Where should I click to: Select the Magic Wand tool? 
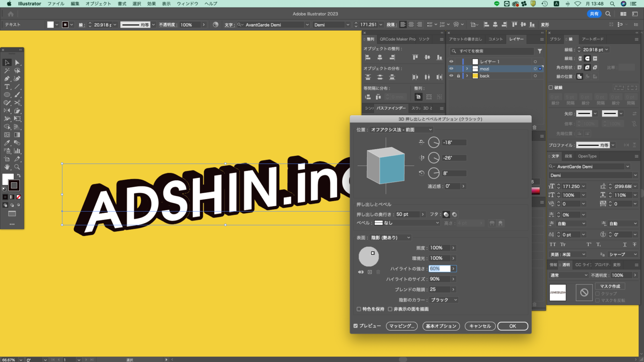tap(7, 70)
